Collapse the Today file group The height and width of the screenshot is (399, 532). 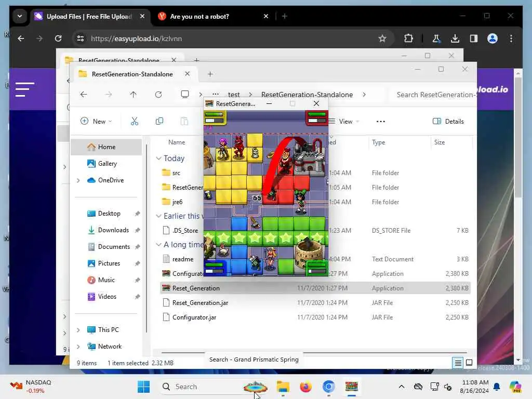tap(158, 158)
